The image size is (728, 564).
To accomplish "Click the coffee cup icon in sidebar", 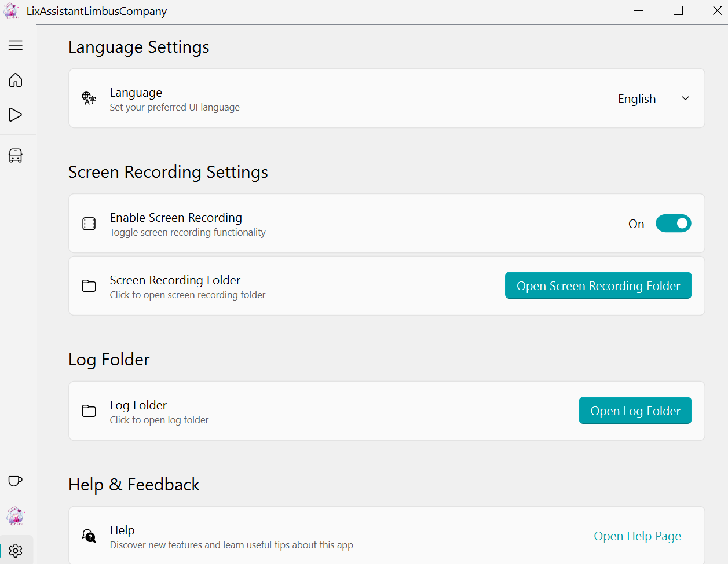I will pos(16,481).
